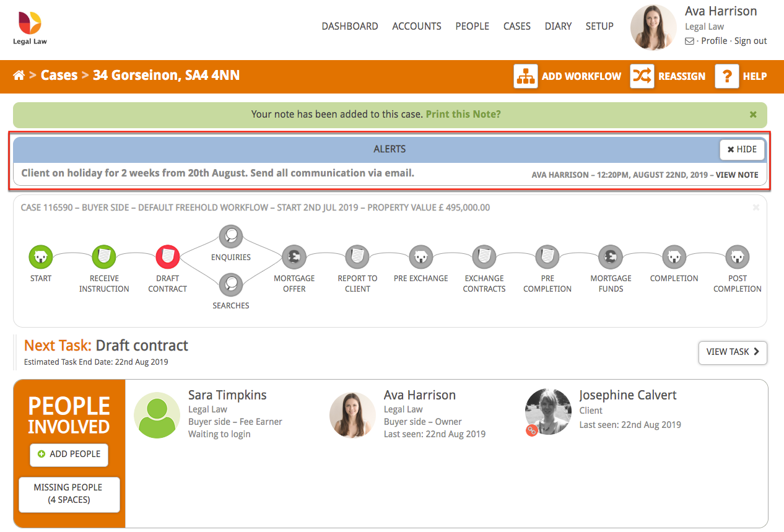Click the Mortgage Offer pound icon

(x=294, y=256)
